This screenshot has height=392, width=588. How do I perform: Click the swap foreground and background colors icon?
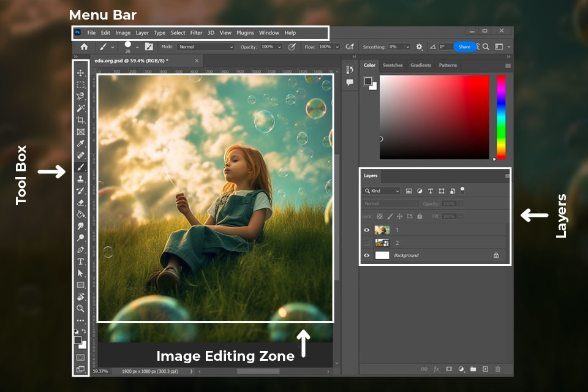click(84, 331)
